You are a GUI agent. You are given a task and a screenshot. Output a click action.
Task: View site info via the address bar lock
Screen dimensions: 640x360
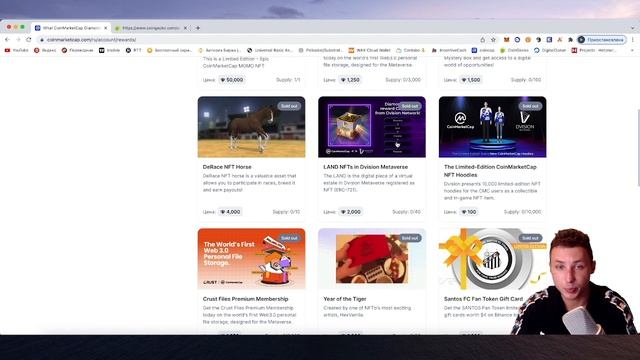click(42, 40)
